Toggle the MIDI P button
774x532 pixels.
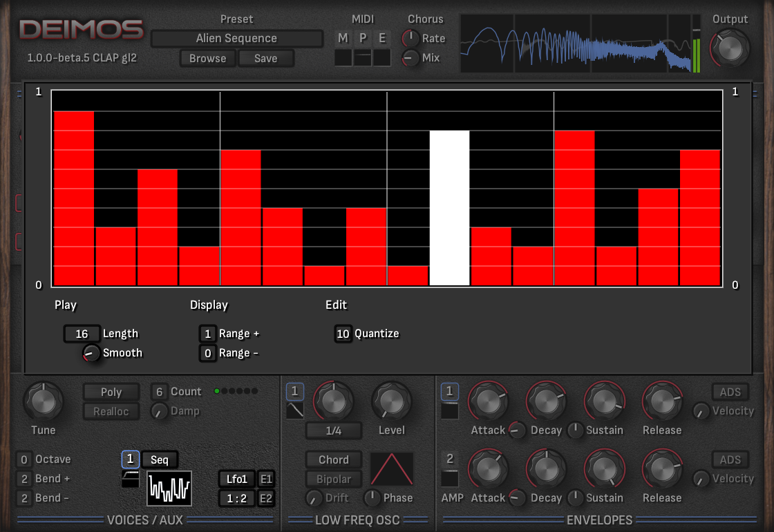[x=363, y=38]
